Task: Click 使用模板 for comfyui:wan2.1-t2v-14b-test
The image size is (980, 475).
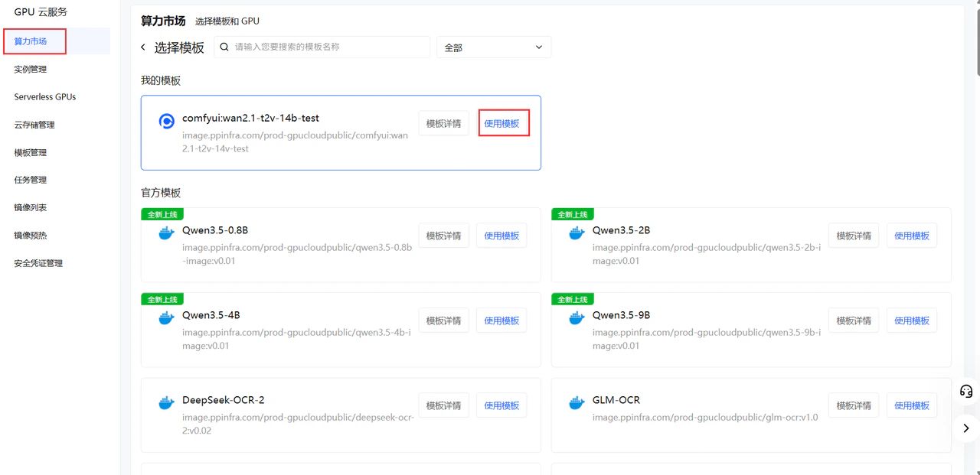Action: point(501,123)
